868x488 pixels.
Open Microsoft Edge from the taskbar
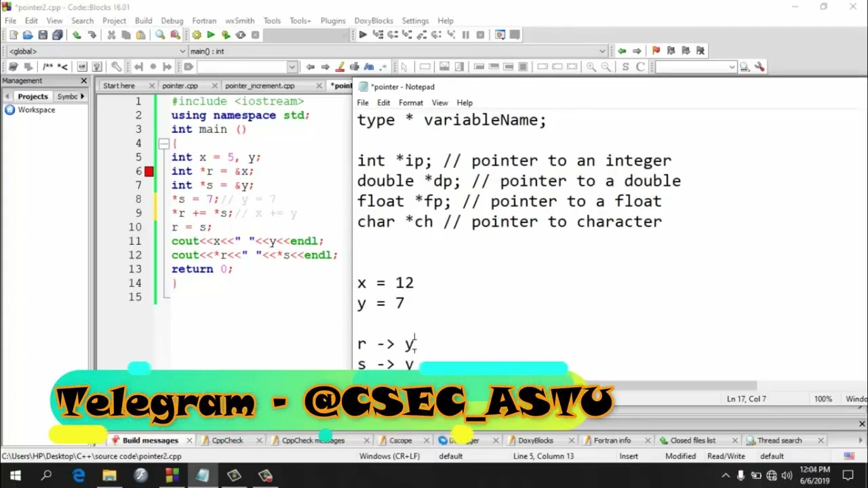pos(79,475)
